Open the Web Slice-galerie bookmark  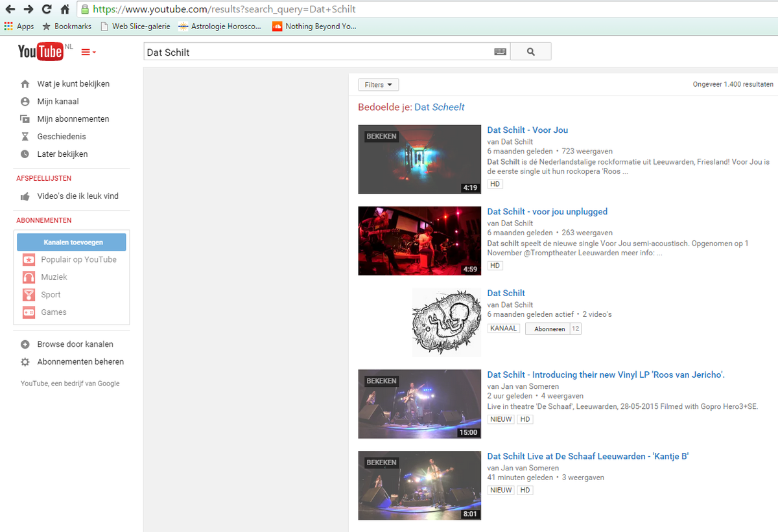(x=135, y=27)
